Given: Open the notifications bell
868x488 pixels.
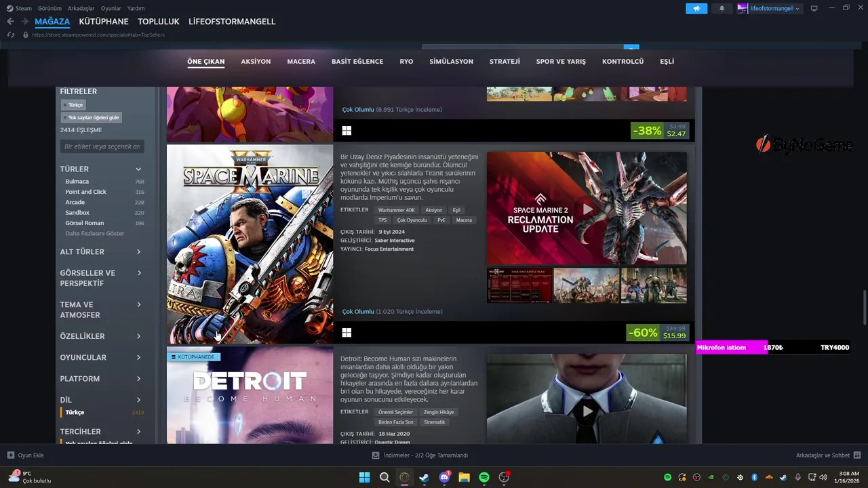Looking at the screenshot, I should 722,8.
